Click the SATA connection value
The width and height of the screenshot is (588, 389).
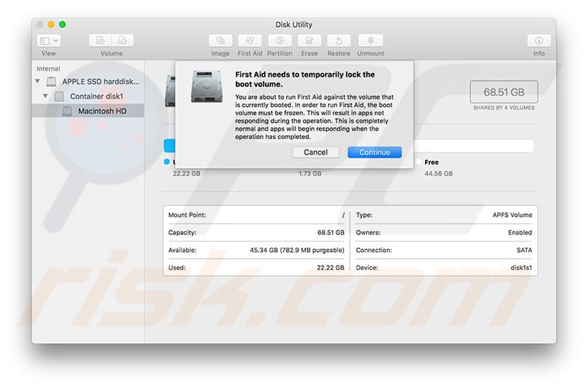tap(524, 250)
